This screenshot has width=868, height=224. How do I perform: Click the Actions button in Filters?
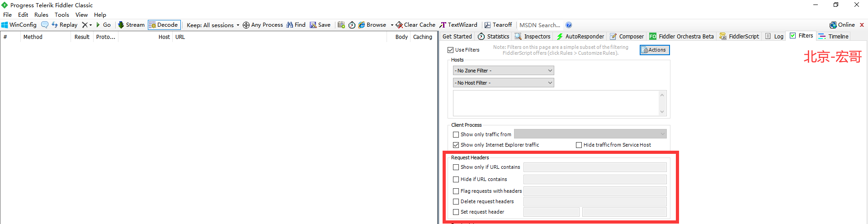click(x=655, y=50)
